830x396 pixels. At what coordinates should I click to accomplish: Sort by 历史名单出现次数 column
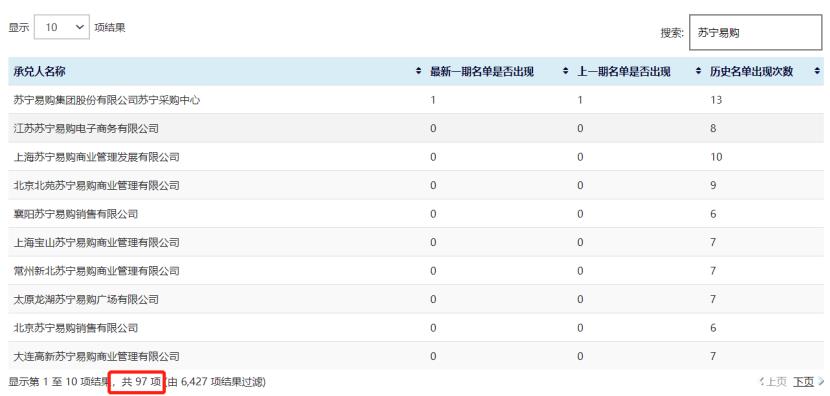tap(764, 71)
